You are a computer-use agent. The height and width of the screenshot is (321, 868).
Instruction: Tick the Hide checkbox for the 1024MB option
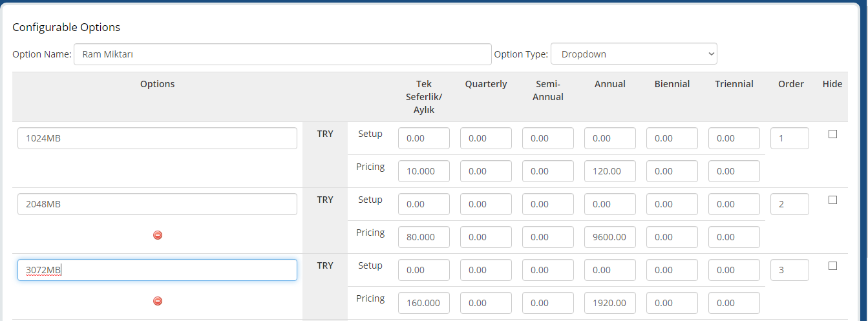(832, 134)
